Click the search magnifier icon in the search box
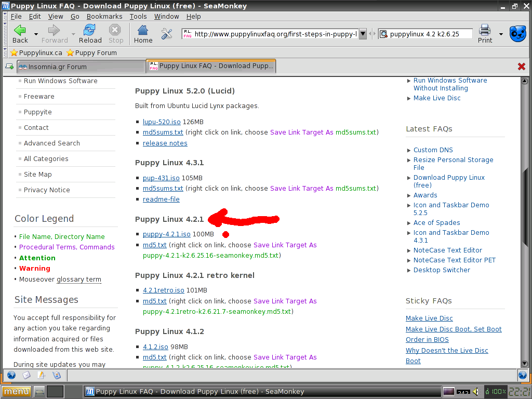 pyautogui.click(x=383, y=34)
